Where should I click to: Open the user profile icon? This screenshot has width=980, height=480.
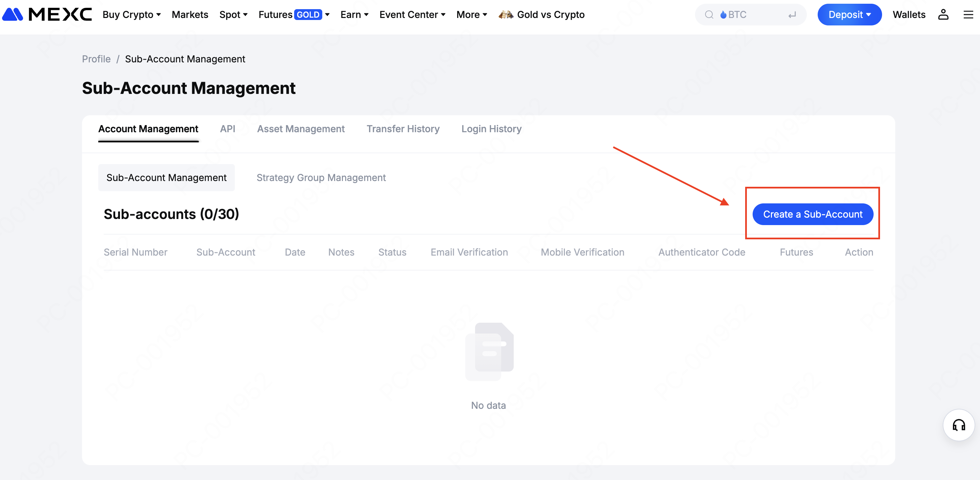(943, 15)
